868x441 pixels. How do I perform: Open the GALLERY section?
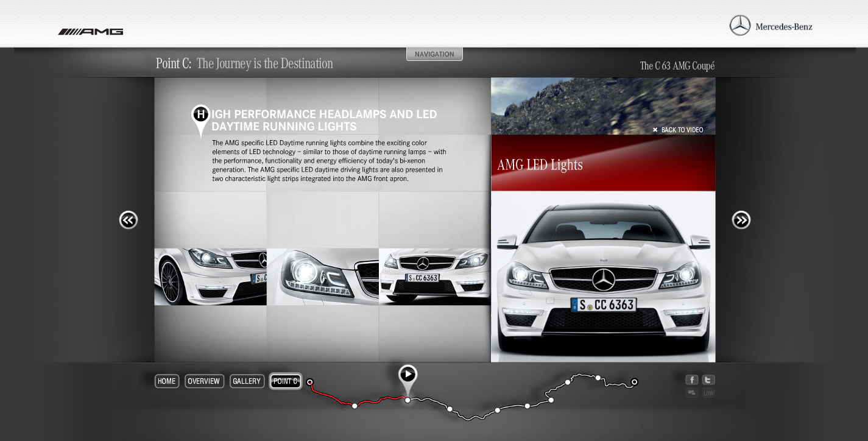(x=247, y=381)
